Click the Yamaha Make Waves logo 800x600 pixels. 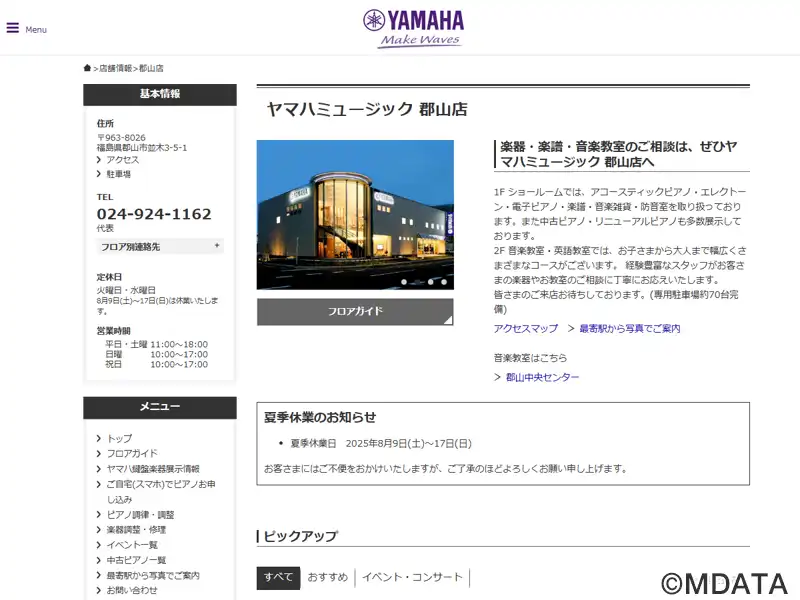[413, 29]
